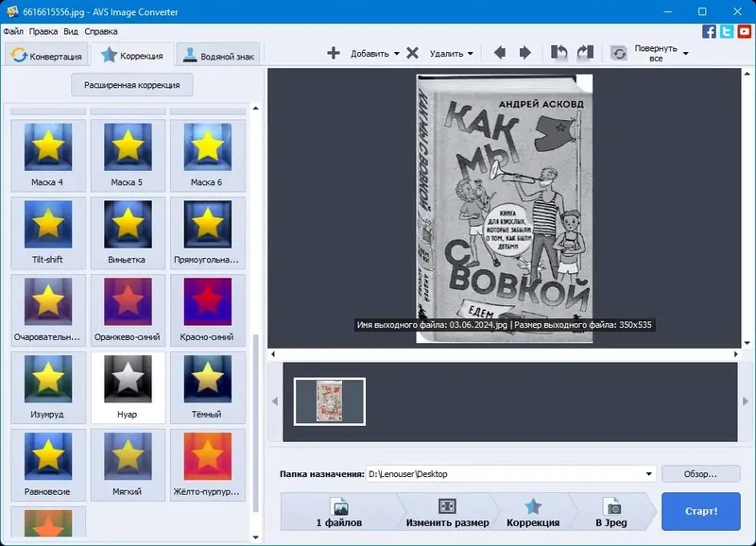Rotate image counterclockwise
The width and height of the screenshot is (756, 546).
click(558, 53)
